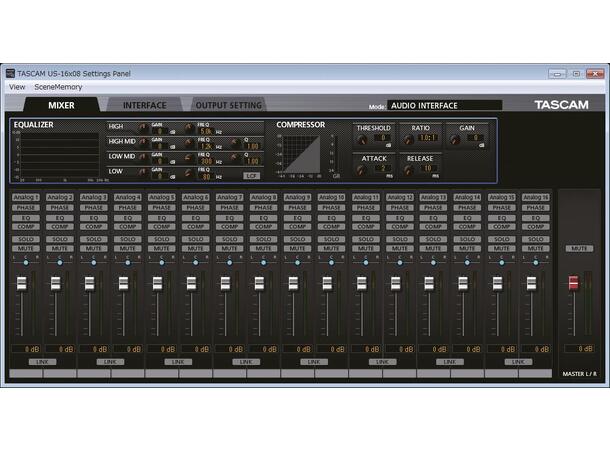This screenshot has height=450, width=610.
Task: Click the HIGH MID gain knob
Action: coord(143,142)
